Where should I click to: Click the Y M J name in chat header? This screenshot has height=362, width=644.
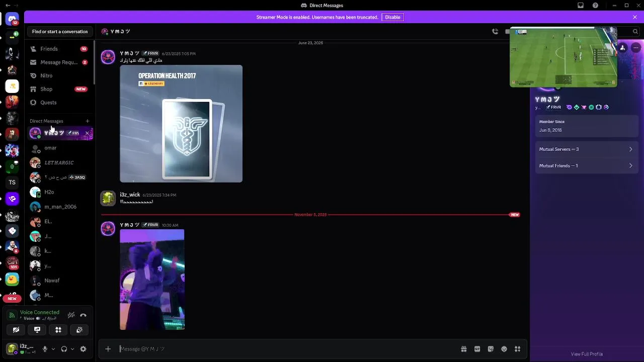tap(120, 31)
